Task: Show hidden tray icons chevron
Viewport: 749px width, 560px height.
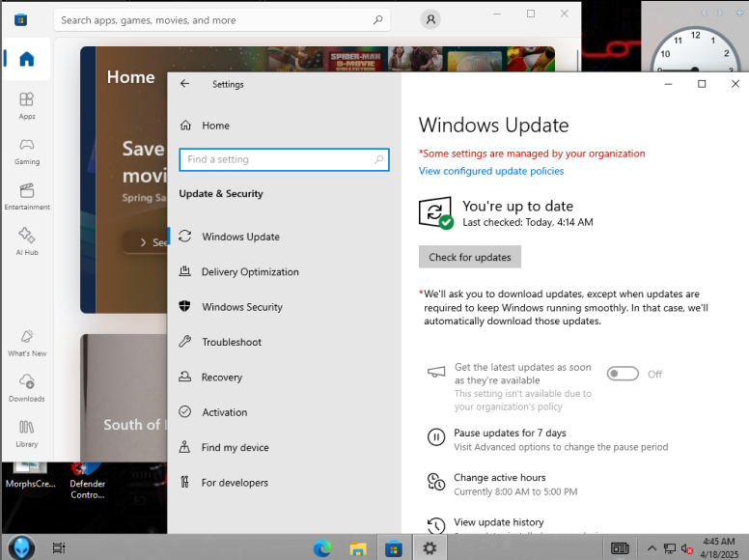Action: pos(652,548)
